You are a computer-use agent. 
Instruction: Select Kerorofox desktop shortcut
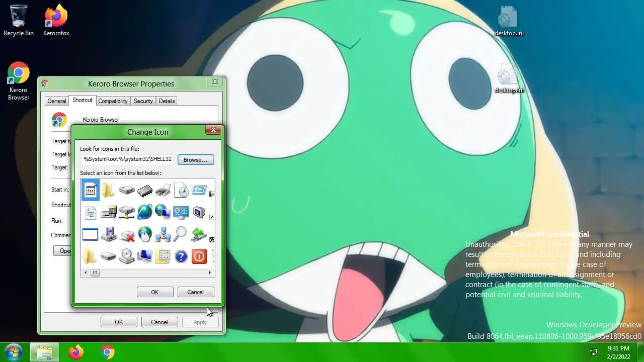(x=56, y=20)
